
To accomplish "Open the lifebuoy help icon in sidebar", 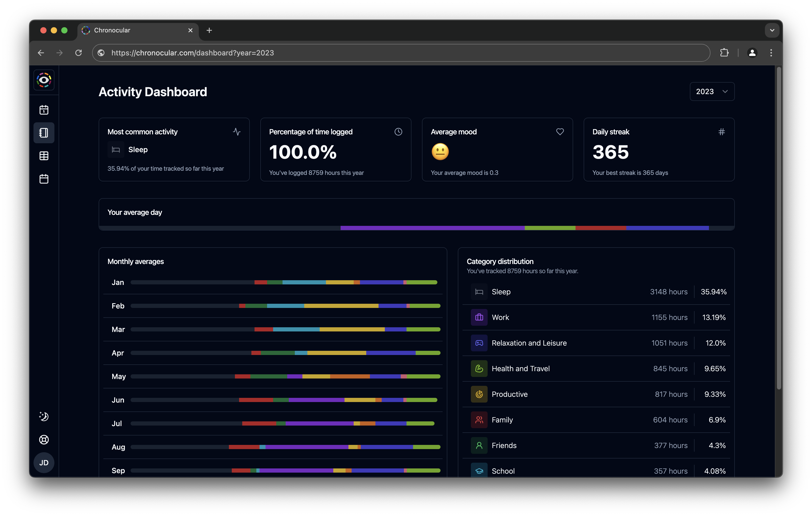I will click(44, 439).
